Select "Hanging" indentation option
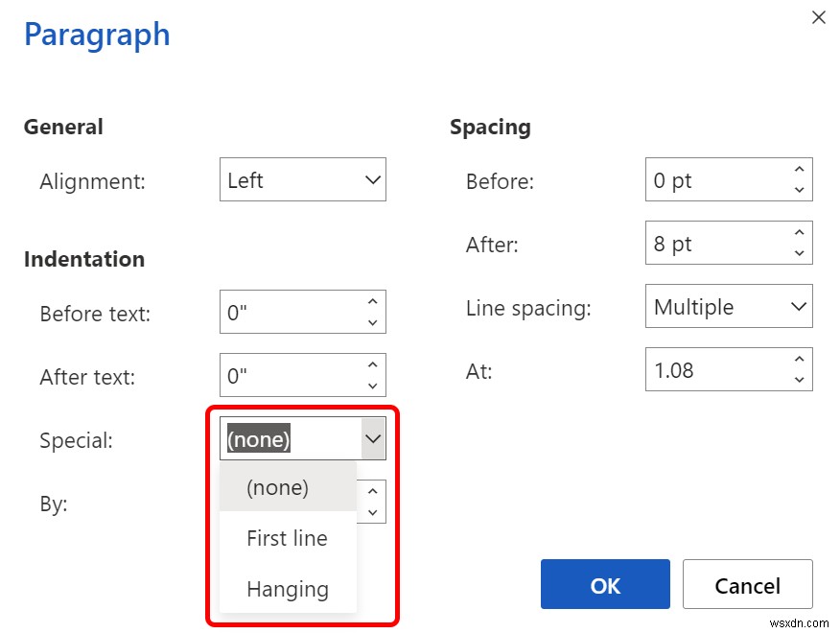This screenshot has height=633, width=840. [289, 589]
